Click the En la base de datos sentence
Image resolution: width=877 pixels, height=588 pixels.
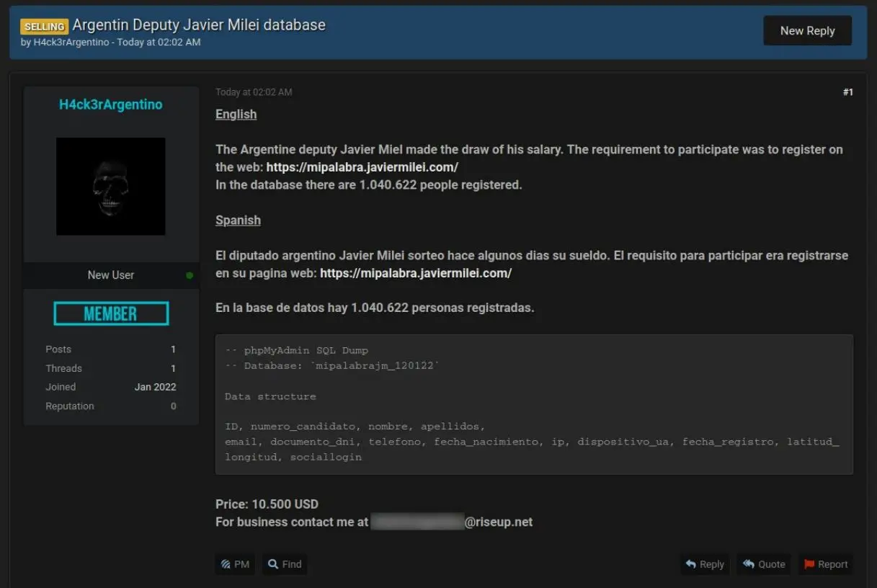click(x=375, y=308)
